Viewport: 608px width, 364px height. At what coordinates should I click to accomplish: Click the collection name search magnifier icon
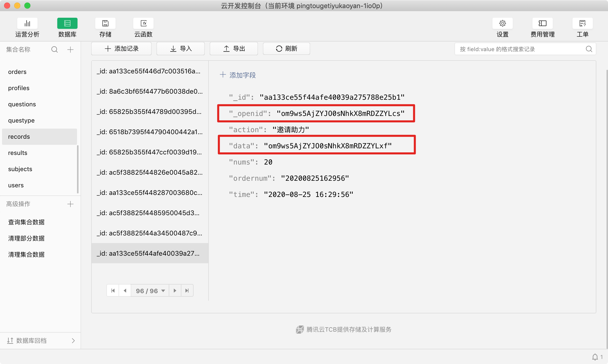tap(54, 49)
